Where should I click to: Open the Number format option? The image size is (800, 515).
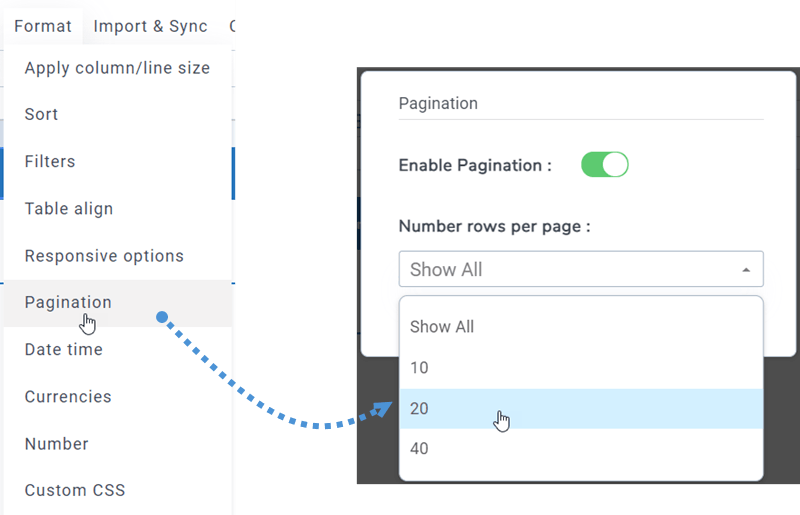57,444
